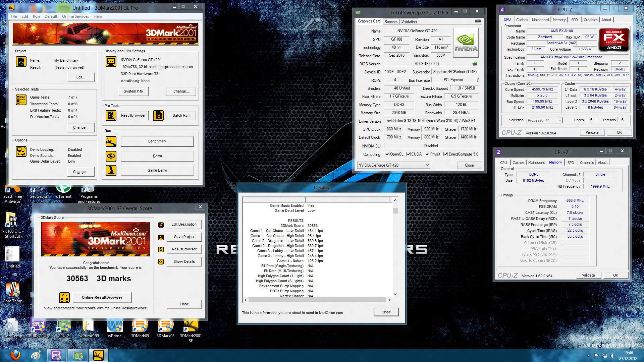Image resolution: width=644 pixels, height=362 pixels.
Task: Click the Benchmark button
Action: (157, 141)
